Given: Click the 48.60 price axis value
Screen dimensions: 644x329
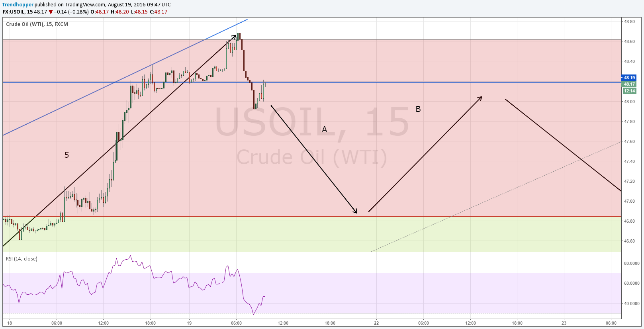Looking at the screenshot, I should (629, 41).
